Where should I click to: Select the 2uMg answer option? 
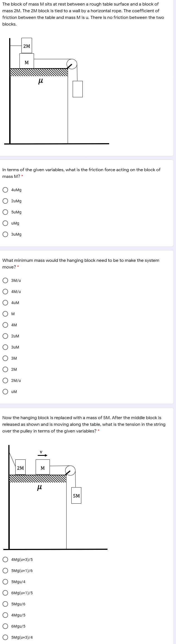click(x=5, y=201)
